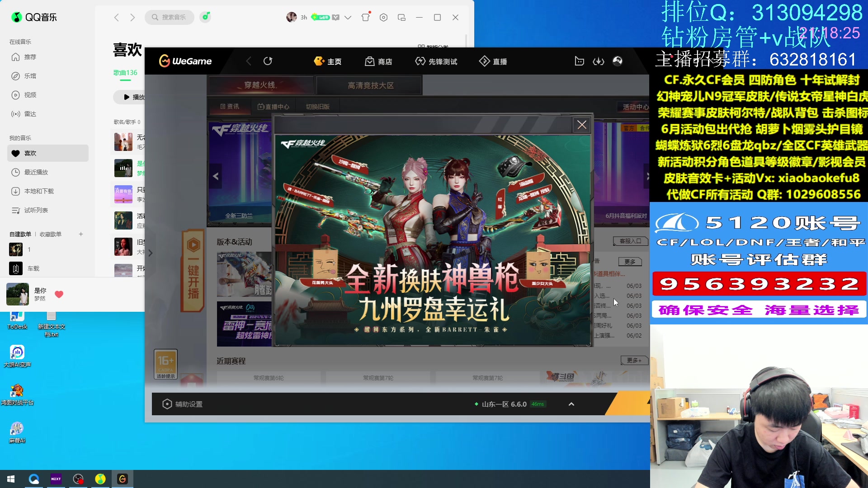Screen dimensions: 868x488
Task: Select 歌曲136 tab in QQ Music
Action: (125, 73)
